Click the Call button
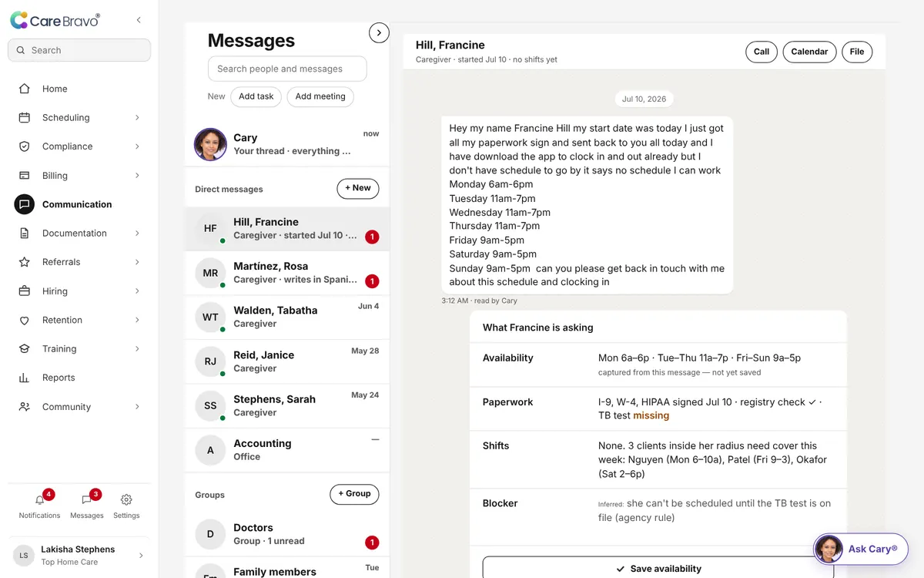 pyautogui.click(x=762, y=52)
